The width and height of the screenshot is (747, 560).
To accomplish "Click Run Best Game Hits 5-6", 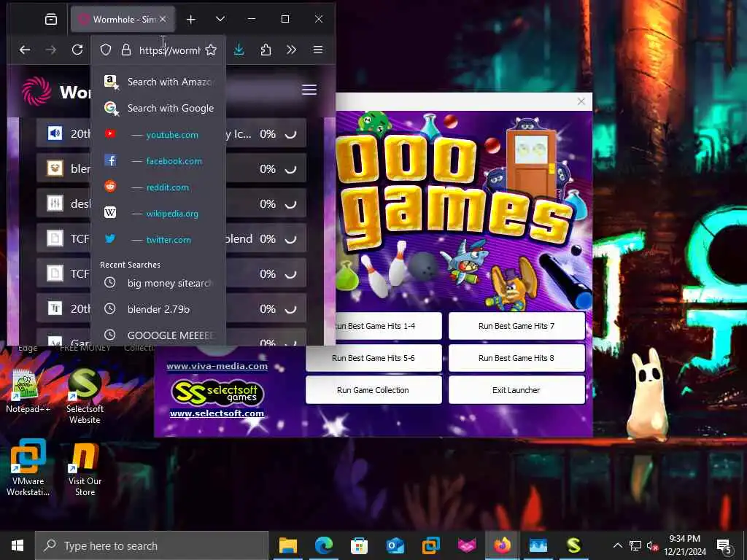I will 373,358.
